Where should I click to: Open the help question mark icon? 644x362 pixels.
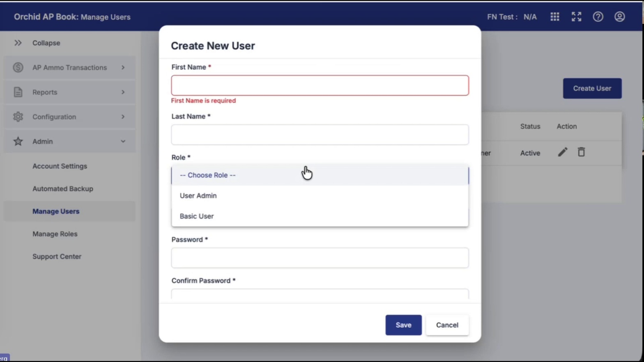[x=598, y=16]
